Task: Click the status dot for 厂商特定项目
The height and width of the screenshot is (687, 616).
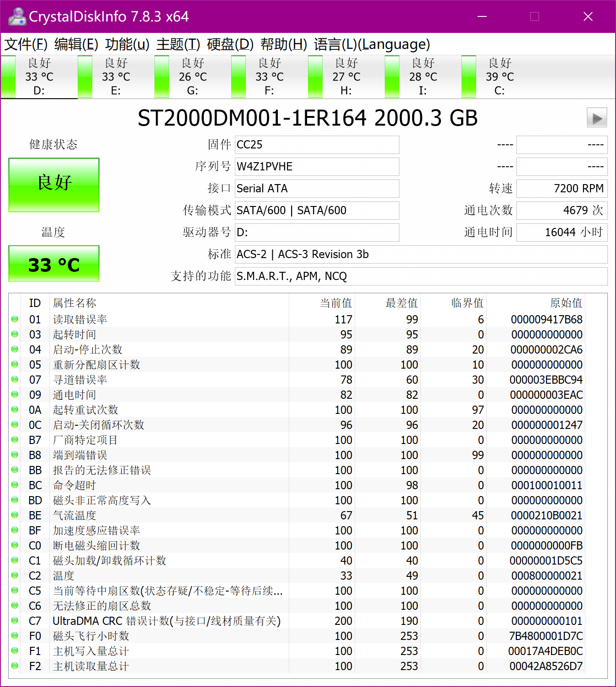Action: [15, 439]
